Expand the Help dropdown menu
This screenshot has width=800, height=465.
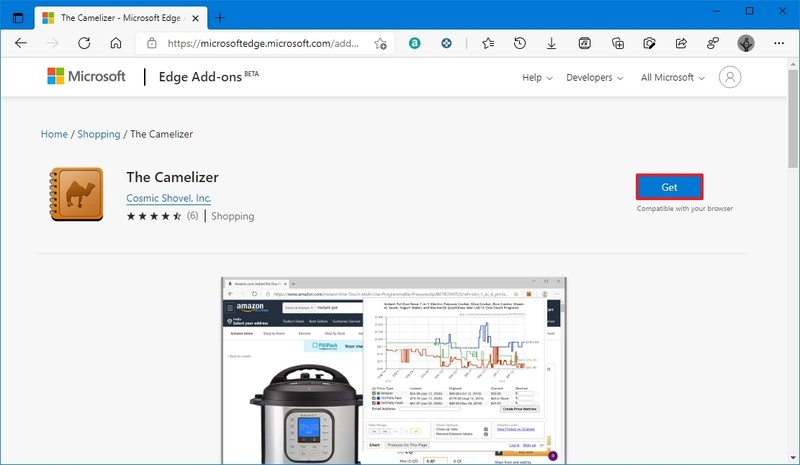click(537, 78)
